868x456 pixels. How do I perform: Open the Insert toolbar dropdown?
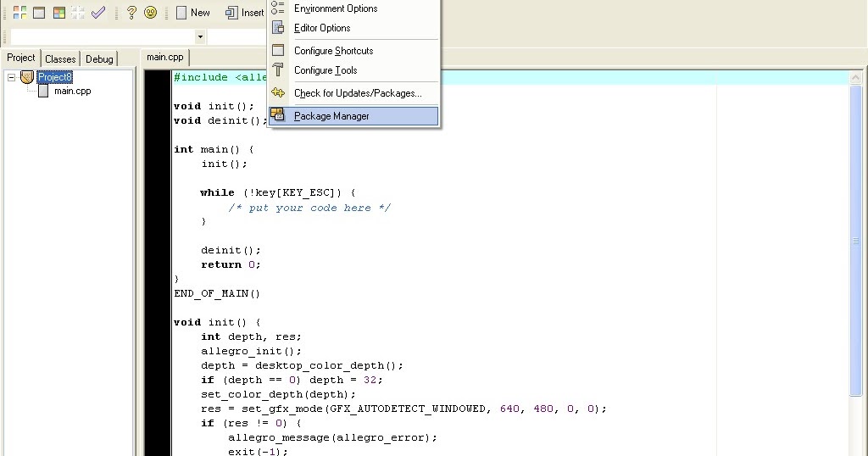245,13
